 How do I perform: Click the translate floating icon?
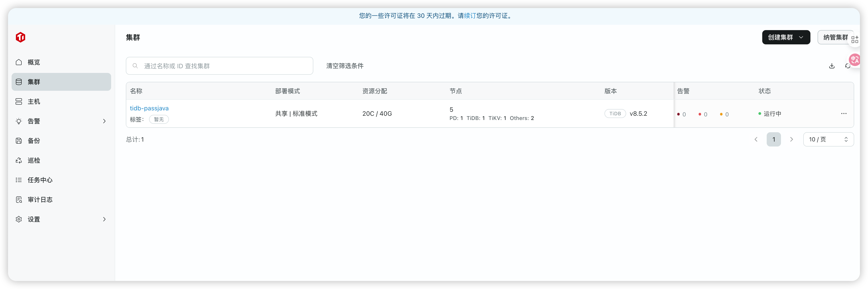[x=855, y=60]
